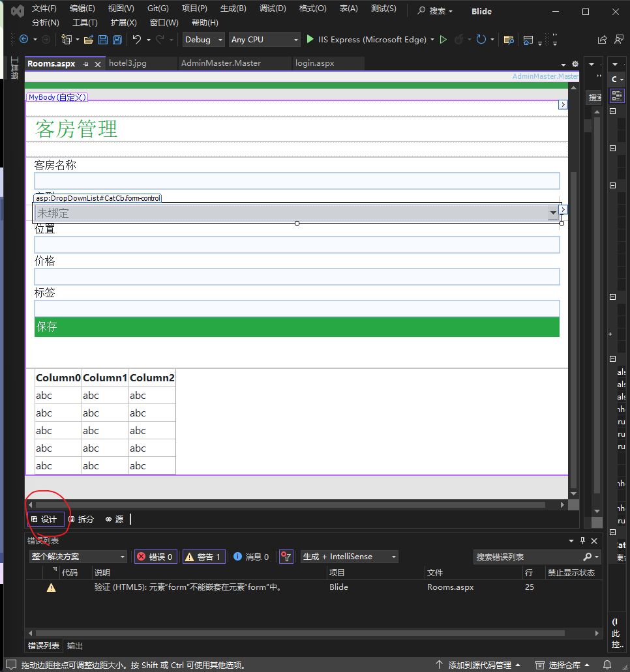Pin the Rooms.aspx tab
The height and width of the screenshot is (672, 630).
tap(86, 64)
